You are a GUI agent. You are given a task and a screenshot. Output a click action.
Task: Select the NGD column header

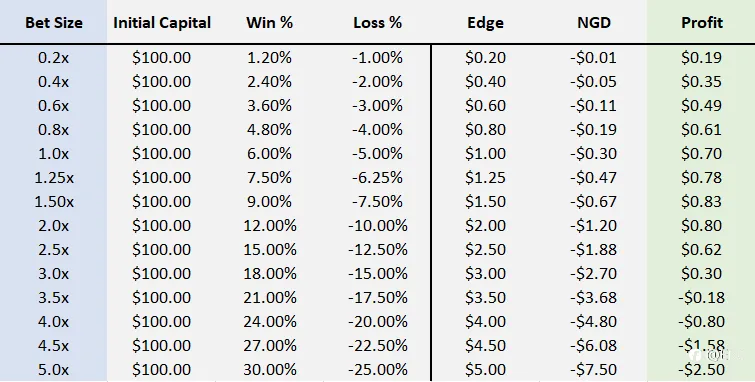594,23
